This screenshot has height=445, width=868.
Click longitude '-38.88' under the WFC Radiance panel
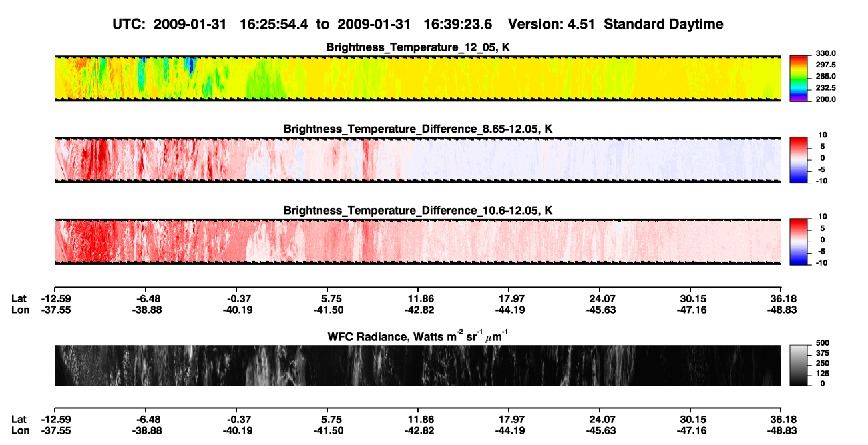[146, 431]
